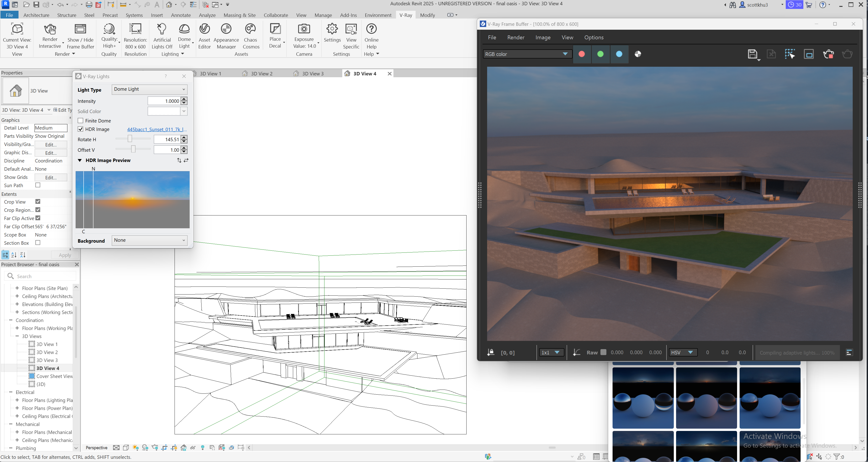Open Options menu in Frame Buffer

point(594,37)
